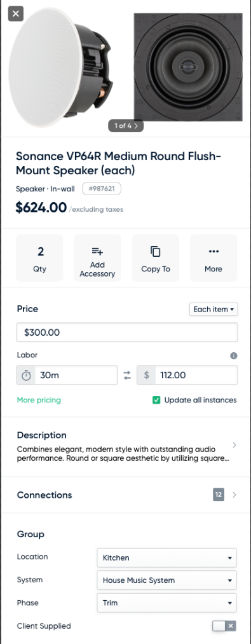
Task: Click the labor dollar sign icon
Action: (x=146, y=375)
